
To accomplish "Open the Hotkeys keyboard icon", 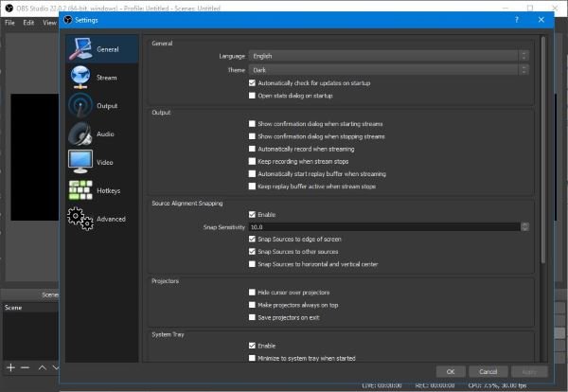I will (80, 190).
